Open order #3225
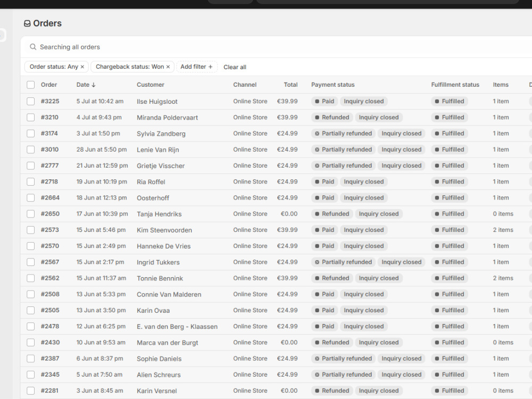This screenshot has height=399, width=532. pyautogui.click(x=50, y=101)
